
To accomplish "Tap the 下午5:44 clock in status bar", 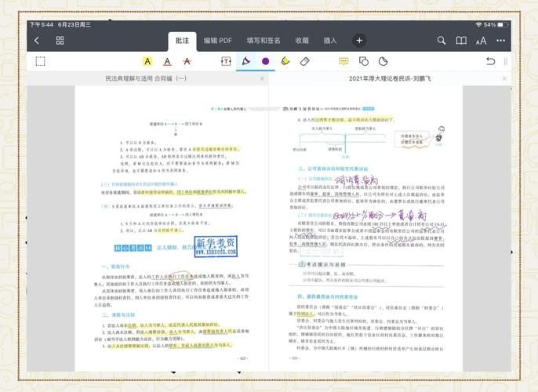I will (41, 24).
